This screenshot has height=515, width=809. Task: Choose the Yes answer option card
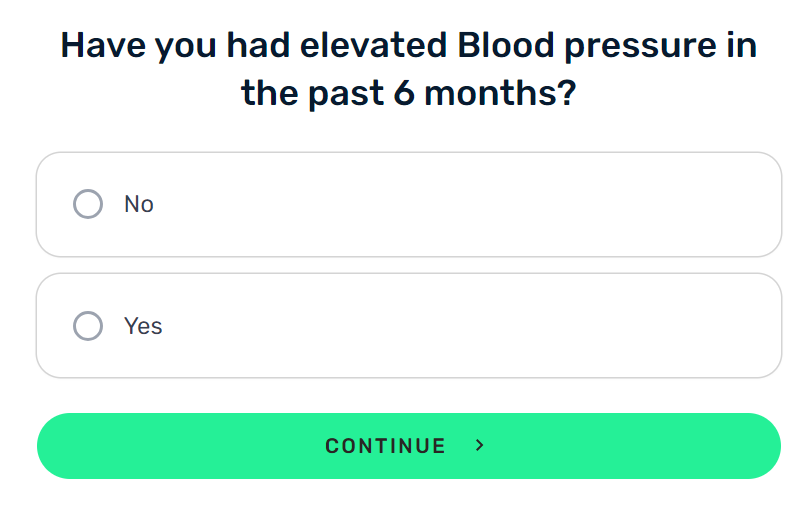[x=409, y=326]
